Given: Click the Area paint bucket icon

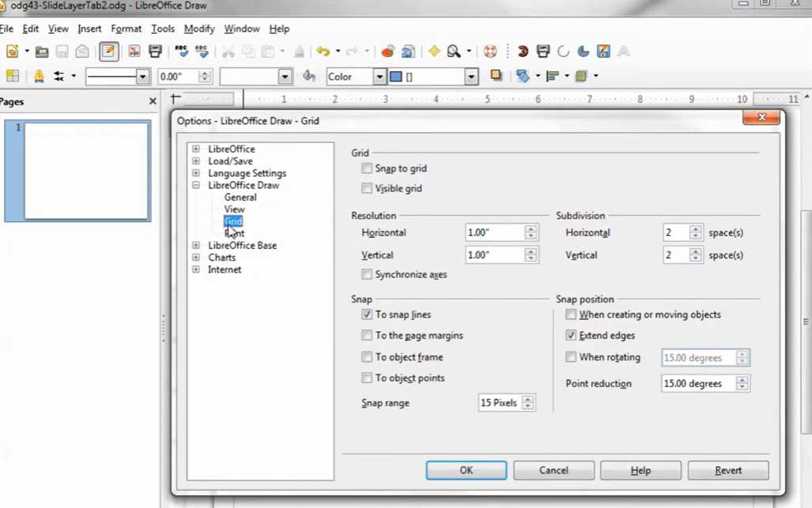Looking at the screenshot, I should click(309, 76).
